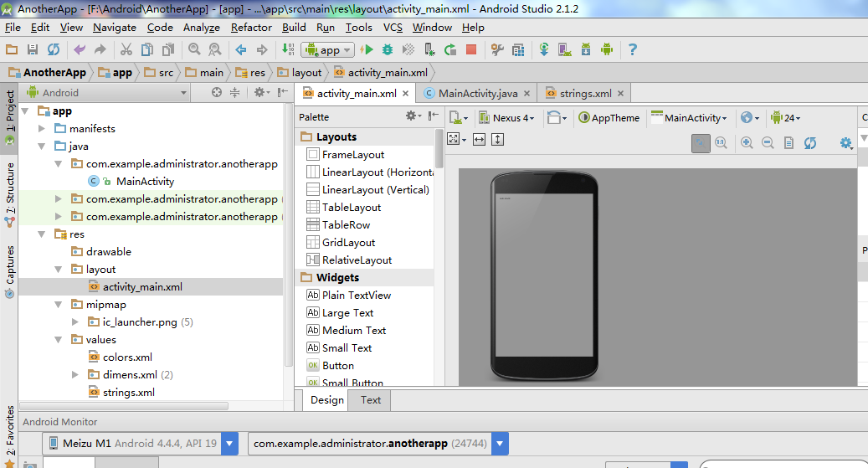Open the MainActivity association dropdown
Viewport: 868px width, 468px height.
[x=689, y=118]
